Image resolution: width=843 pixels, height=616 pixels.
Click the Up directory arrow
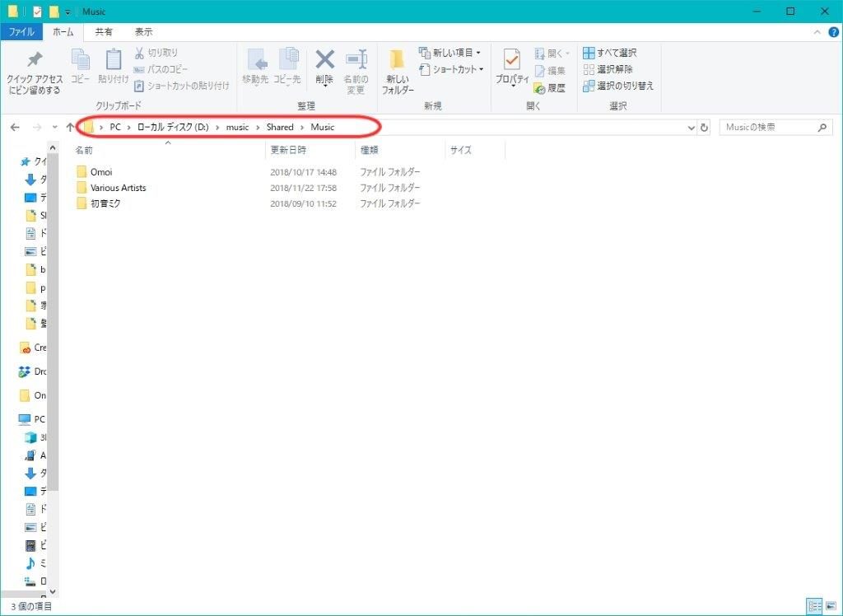click(x=70, y=128)
